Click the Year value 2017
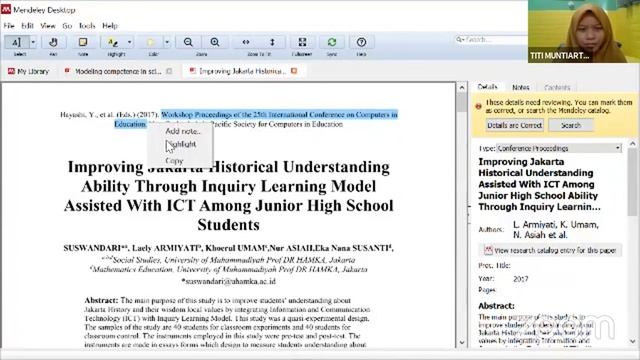640x360 pixels. (x=521, y=279)
